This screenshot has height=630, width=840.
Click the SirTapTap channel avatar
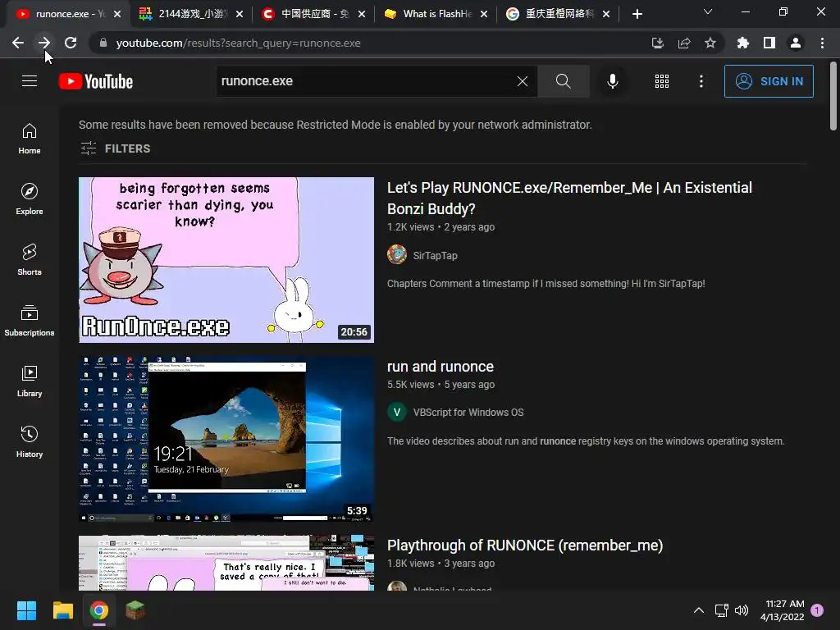pyautogui.click(x=397, y=254)
